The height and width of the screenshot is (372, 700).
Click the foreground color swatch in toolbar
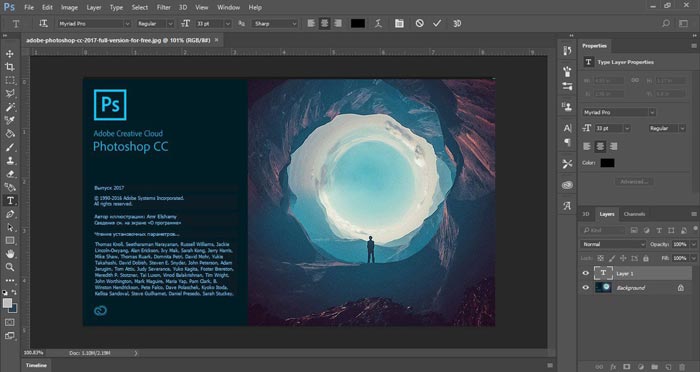(7, 303)
